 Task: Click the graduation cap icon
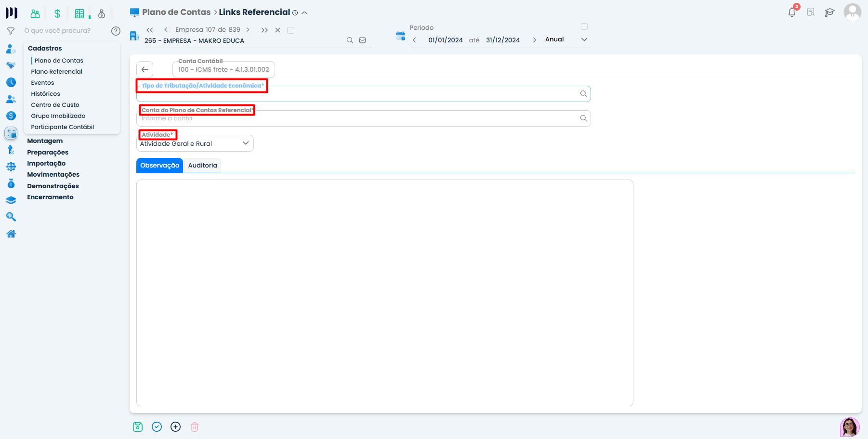click(829, 13)
